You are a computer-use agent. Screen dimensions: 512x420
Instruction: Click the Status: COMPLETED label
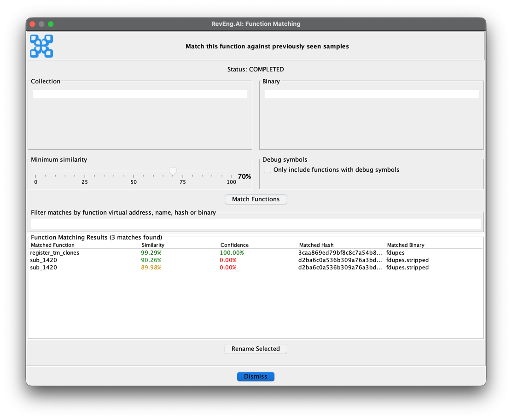click(256, 69)
